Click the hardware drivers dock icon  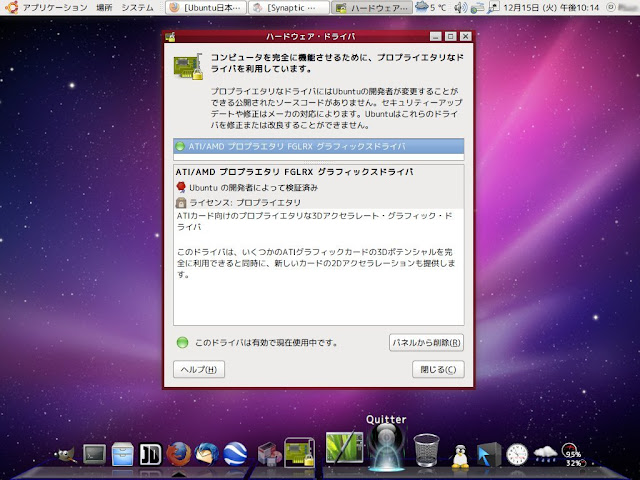[299, 452]
